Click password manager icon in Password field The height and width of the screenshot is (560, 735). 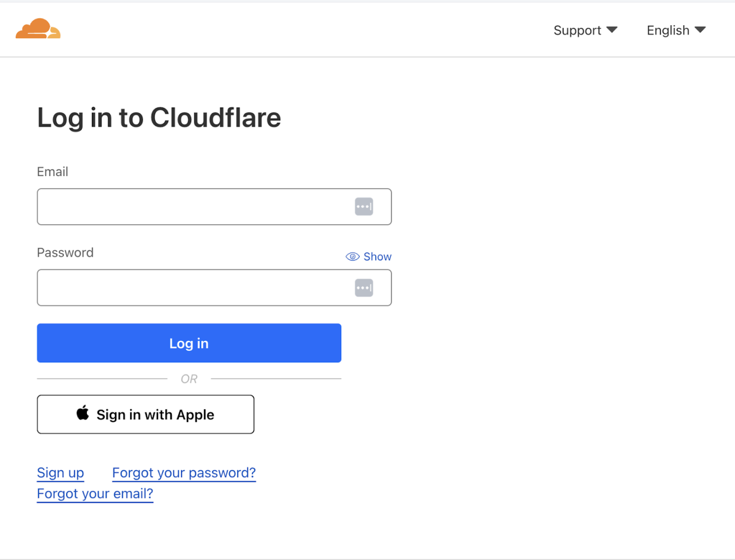[364, 288]
